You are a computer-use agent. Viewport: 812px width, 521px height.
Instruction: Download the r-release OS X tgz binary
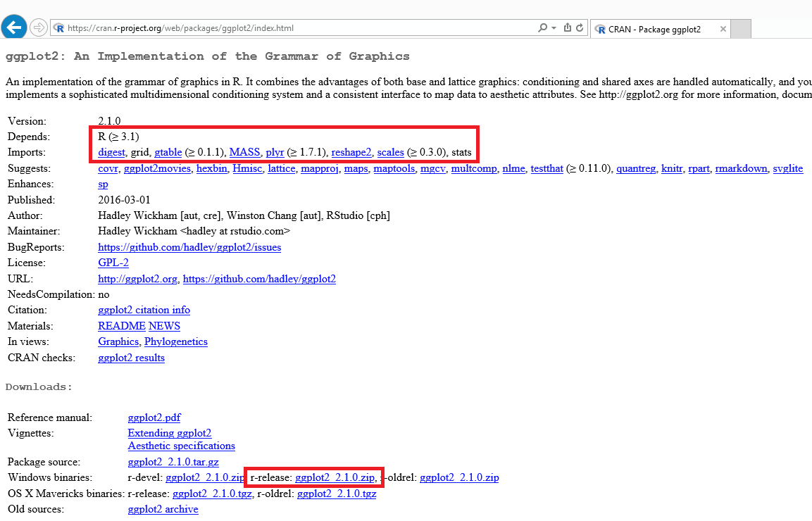[x=212, y=493]
